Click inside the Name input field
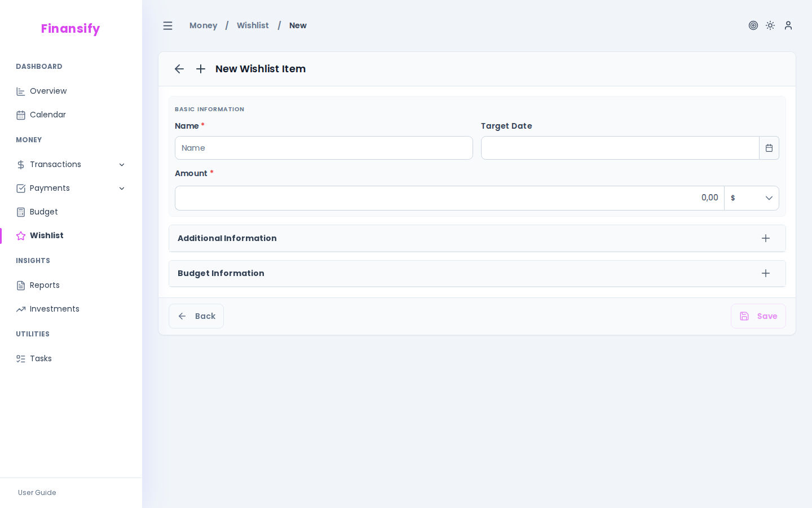The height and width of the screenshot is (508, 812). (x=324, y=148)
